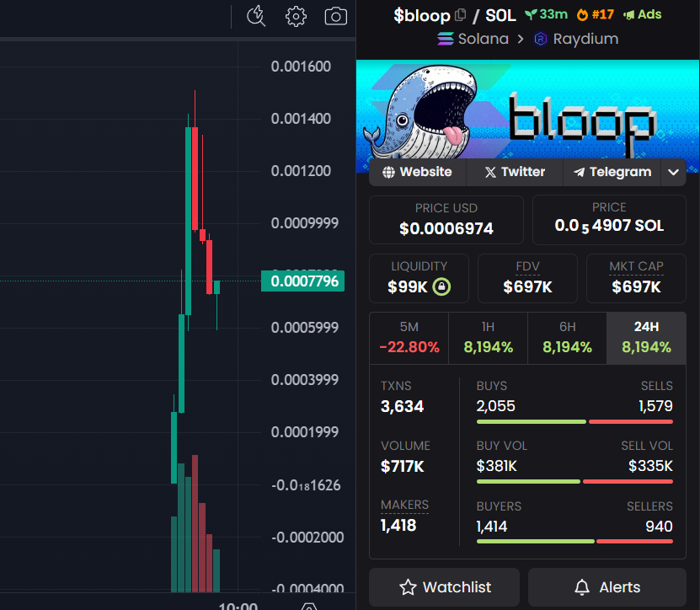
Task: Click the current price label 0.0007796
Action: coord(302,281)
